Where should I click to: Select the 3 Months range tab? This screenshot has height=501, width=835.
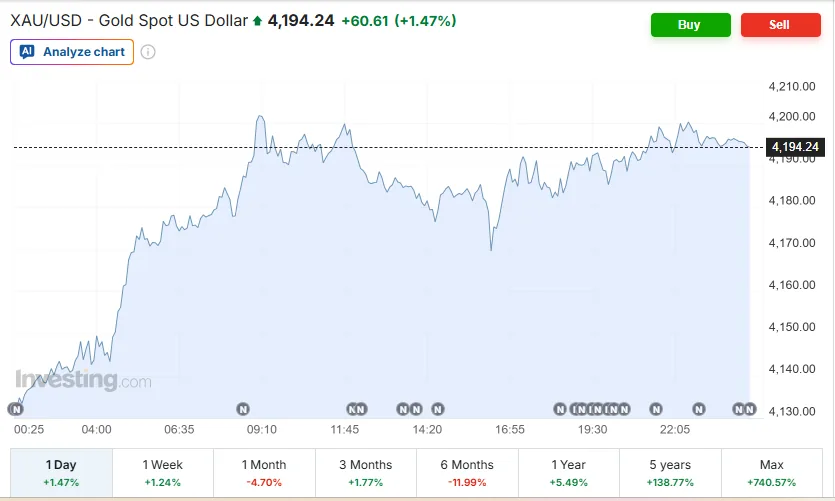(366, 473)
